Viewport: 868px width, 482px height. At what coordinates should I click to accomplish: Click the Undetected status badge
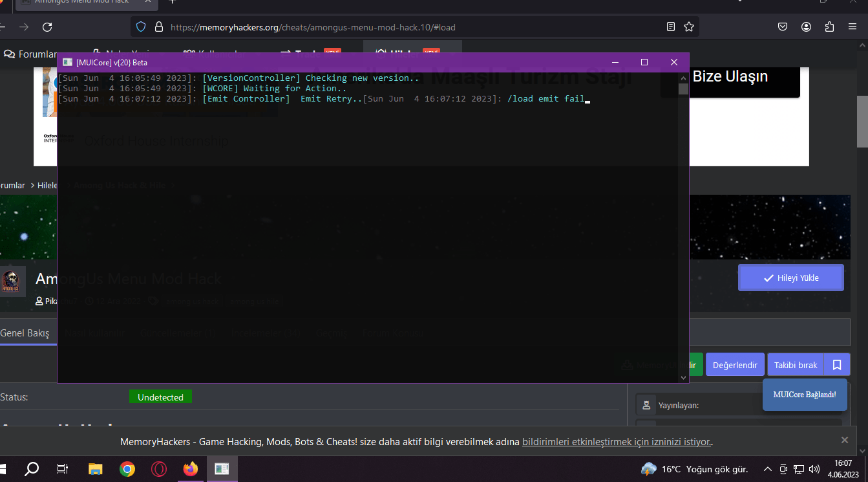point(160,397)
